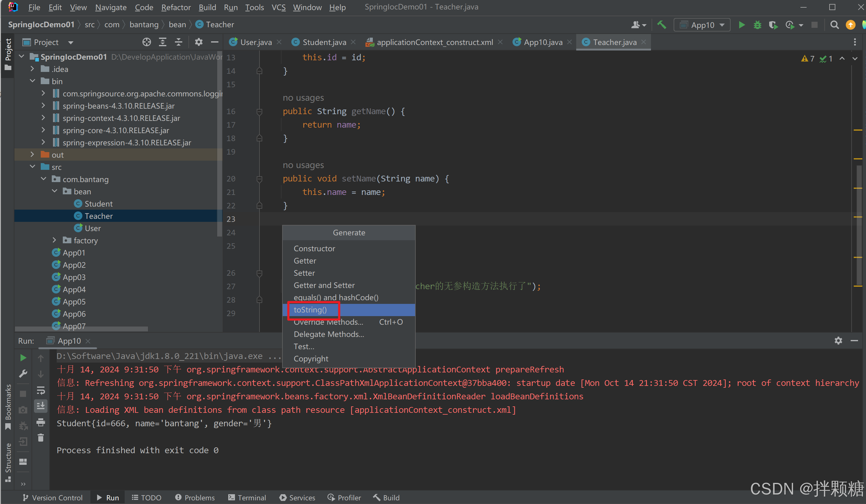Select toString() in Generate menu
The width and height of the screenshot is (866, 504).
[x=310, y=310]
